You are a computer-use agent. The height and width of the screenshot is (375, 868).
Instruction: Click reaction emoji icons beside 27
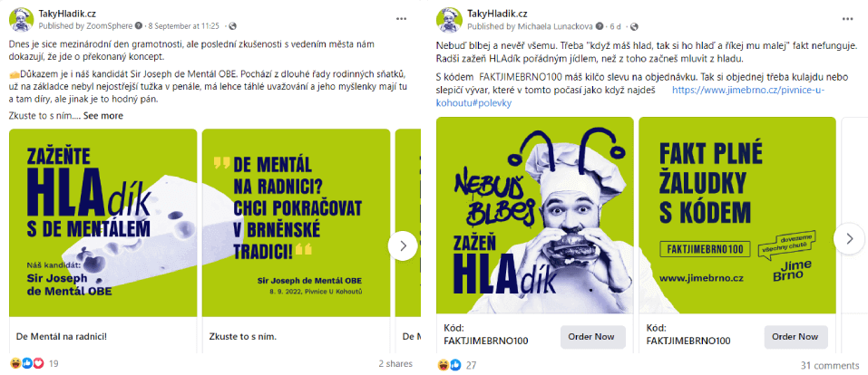coord(449,365)
